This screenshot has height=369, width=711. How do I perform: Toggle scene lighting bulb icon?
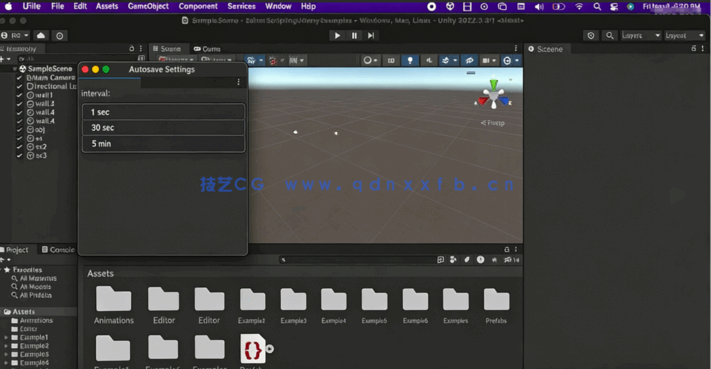(x=410, y=60)
